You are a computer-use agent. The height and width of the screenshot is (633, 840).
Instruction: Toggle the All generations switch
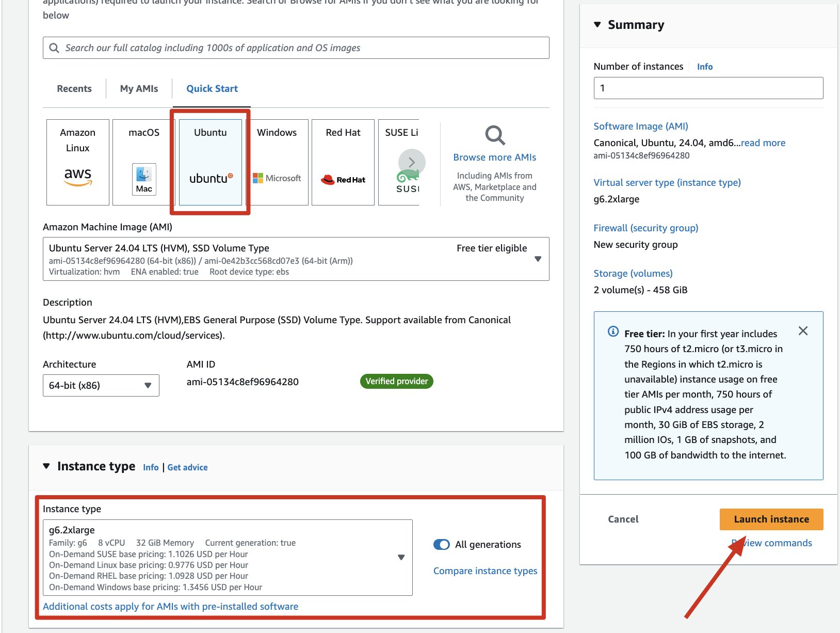click(x=442, y=545)
